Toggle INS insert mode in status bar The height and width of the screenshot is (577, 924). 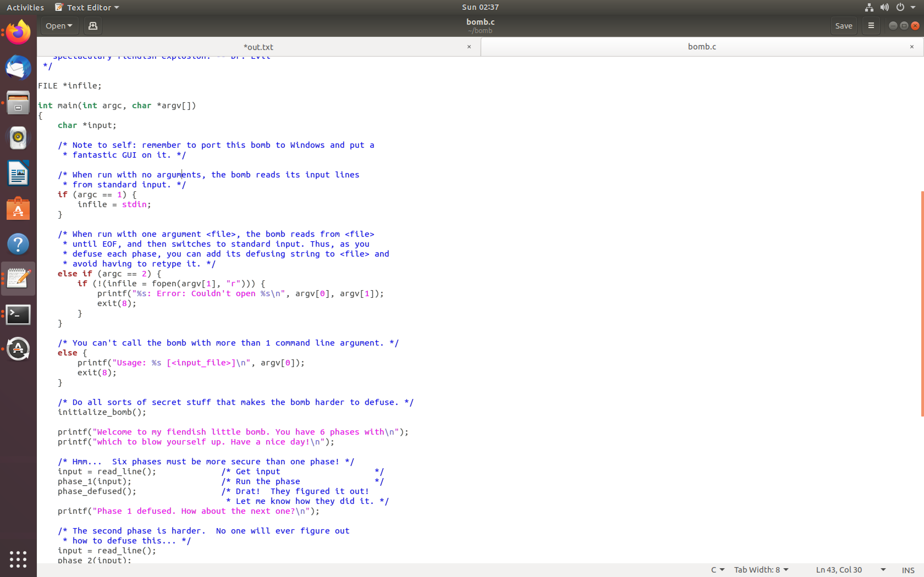pyautogui.click(x=908, y=570)
